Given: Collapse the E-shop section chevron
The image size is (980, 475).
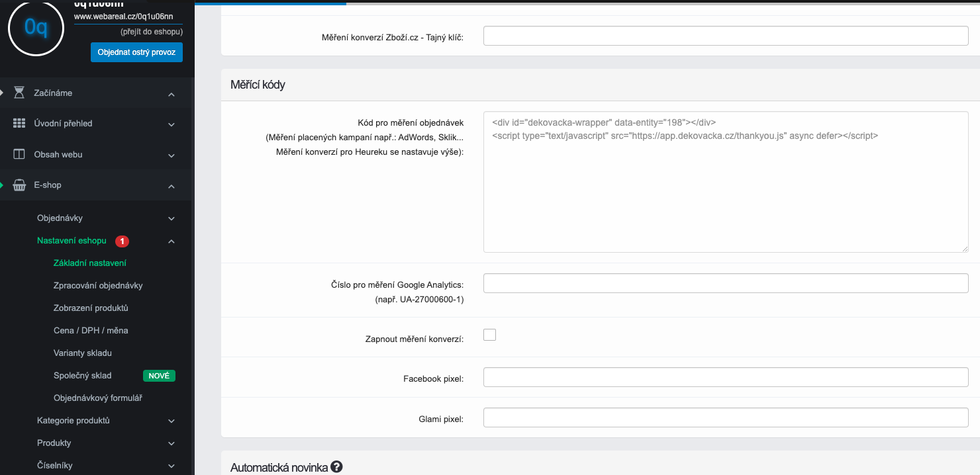Looking at the screenshot, I should [x=171, y=187].
